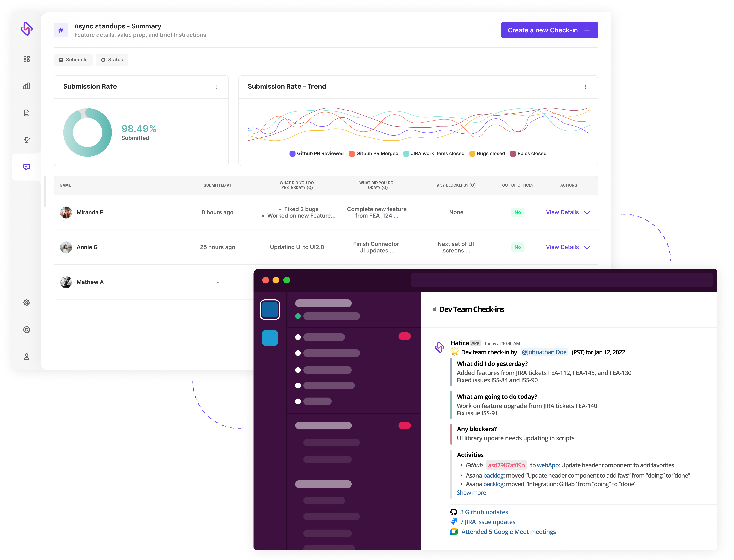The height and width of the screenshot is (560, 734).
Task: Open the bar chart analytics sidebar icon
Action: click(27, 86)
